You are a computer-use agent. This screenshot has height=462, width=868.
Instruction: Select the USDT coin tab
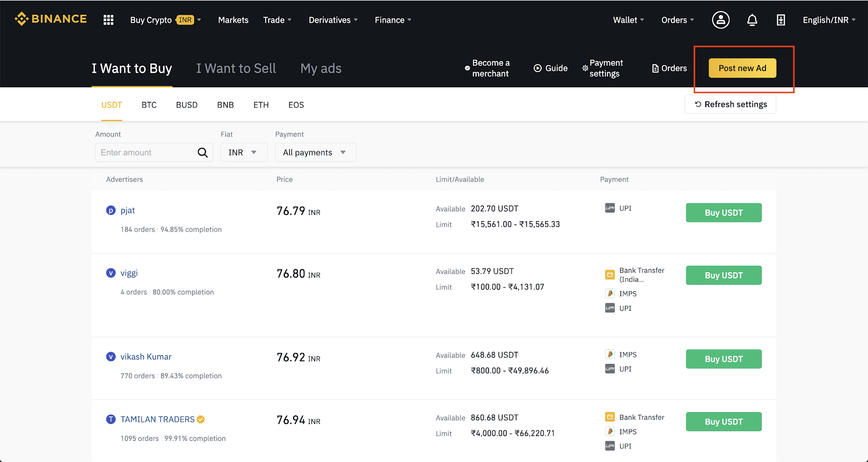[112, 105]
